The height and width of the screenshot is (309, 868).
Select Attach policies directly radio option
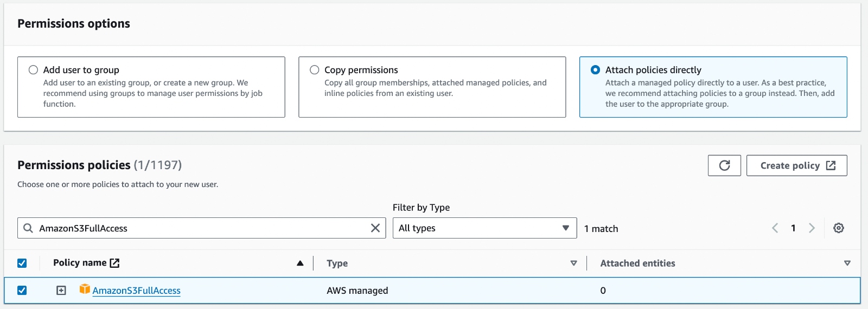pos(596,70)
